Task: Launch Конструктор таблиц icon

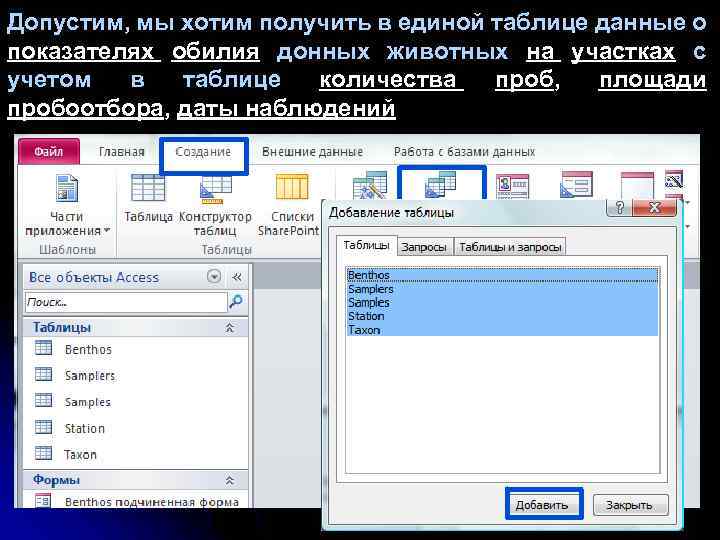Action: click(x=215, y=205)
